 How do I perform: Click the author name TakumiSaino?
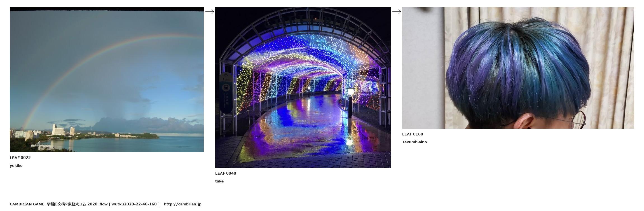click(414, 142)
